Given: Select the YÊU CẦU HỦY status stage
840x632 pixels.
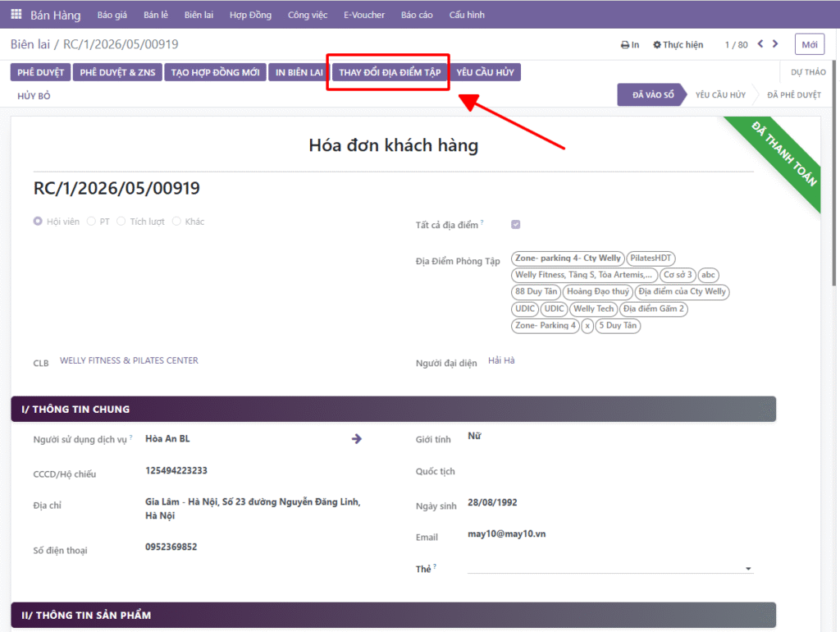Looking at the screenshot, I should pos(720,95).
